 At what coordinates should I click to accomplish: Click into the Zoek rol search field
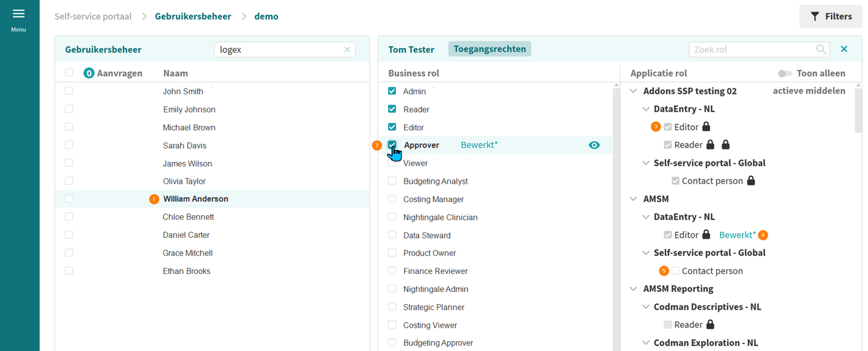coord(751,49)
